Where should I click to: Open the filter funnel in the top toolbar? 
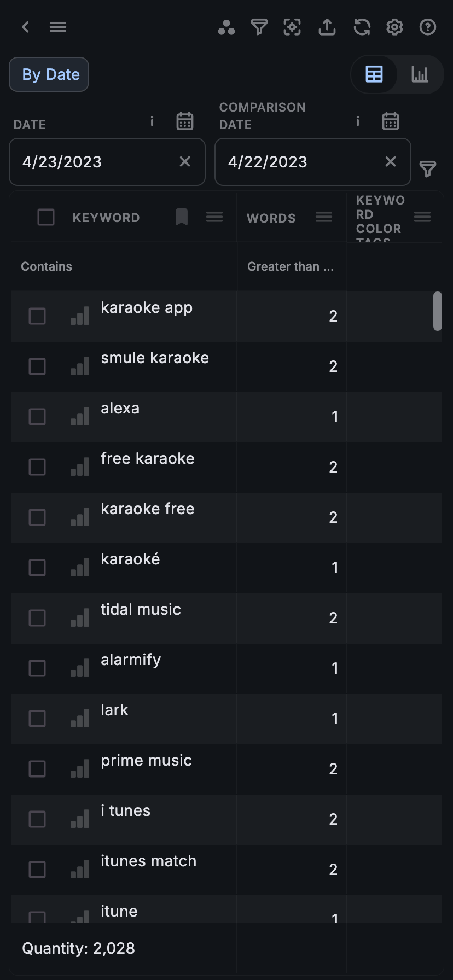pyautogui.click(x=259, y=27)
